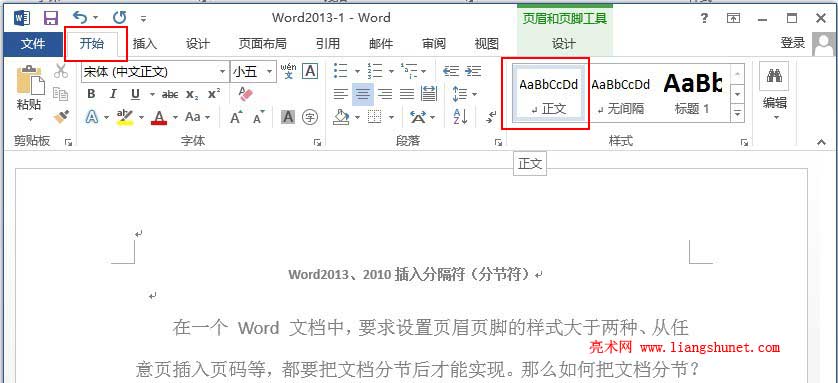This screenshot has height=383, width=838.
Task: Click the Format Painter brush icon
Action: click(x=61, y=116)
